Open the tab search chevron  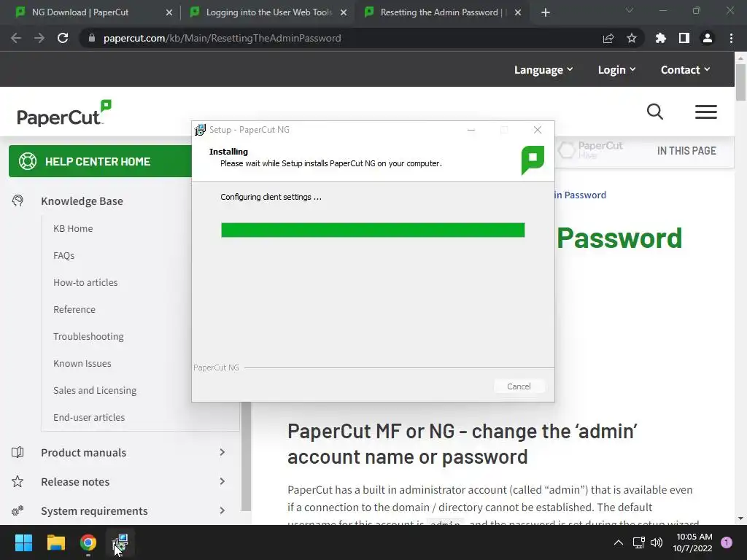(630, 10)
